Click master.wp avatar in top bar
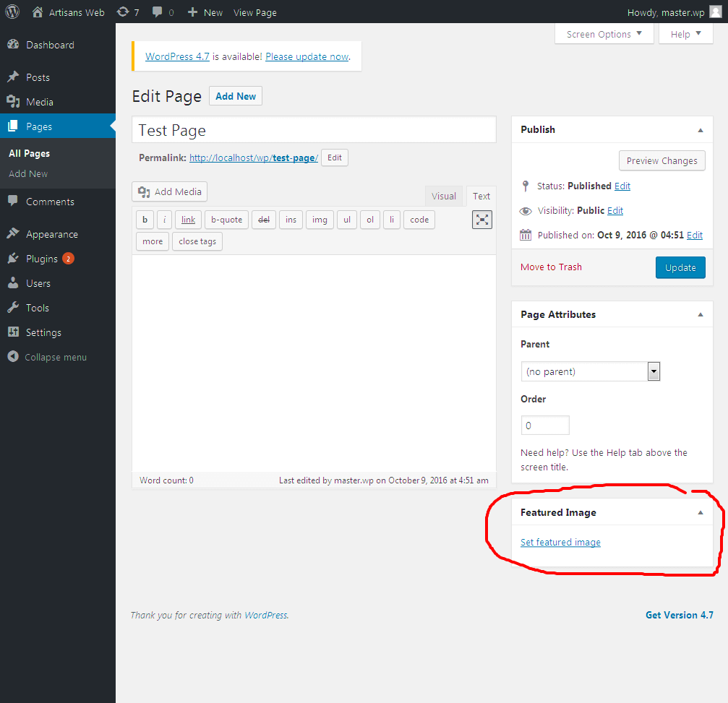Screen dimensions: 728x703 tap(716, 12)
